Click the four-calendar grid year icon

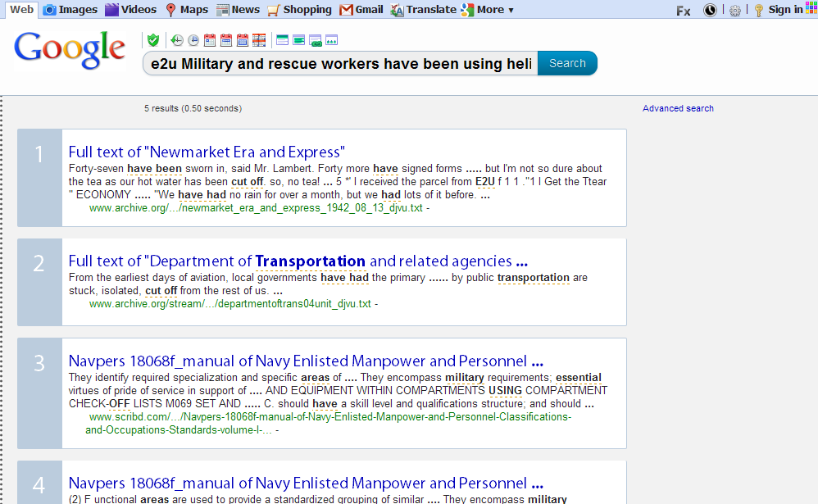pyautogui.click(x=259, y=40)
